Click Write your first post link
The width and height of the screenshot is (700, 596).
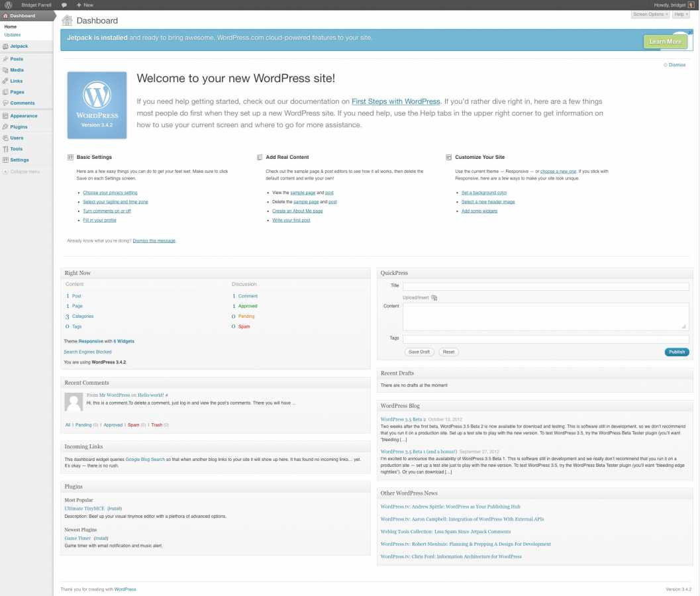(x=291, y=220)
